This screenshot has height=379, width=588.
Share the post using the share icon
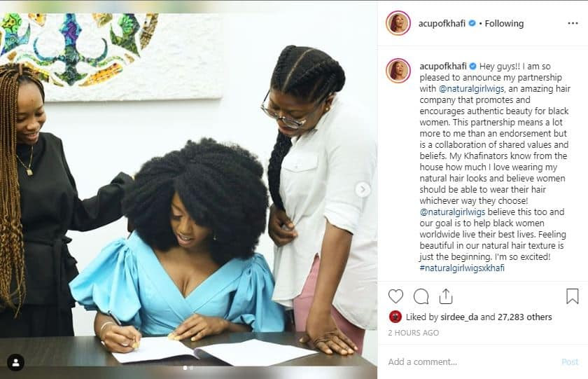(x=445, y=296)
